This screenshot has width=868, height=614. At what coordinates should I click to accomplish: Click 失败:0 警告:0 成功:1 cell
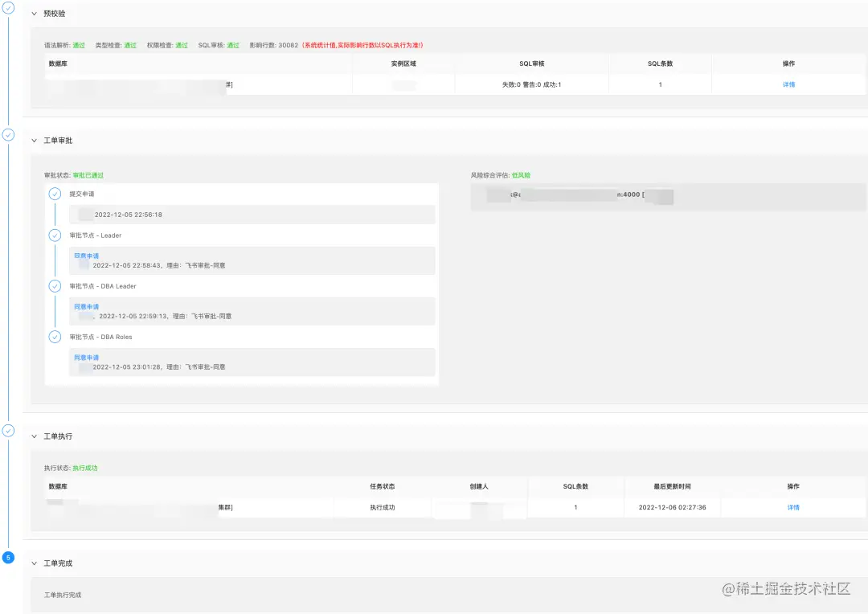531,84
